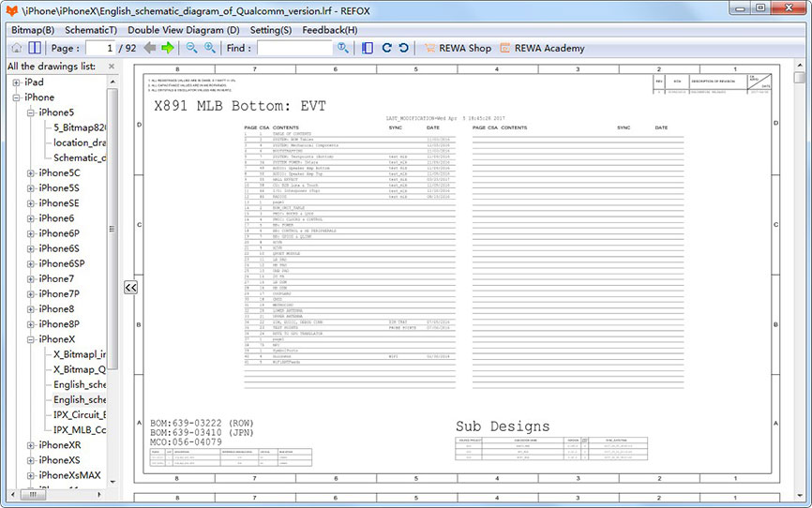Collapse the iPhoneX node
Viewport: 812px width, 508px height.
[31, 339]
